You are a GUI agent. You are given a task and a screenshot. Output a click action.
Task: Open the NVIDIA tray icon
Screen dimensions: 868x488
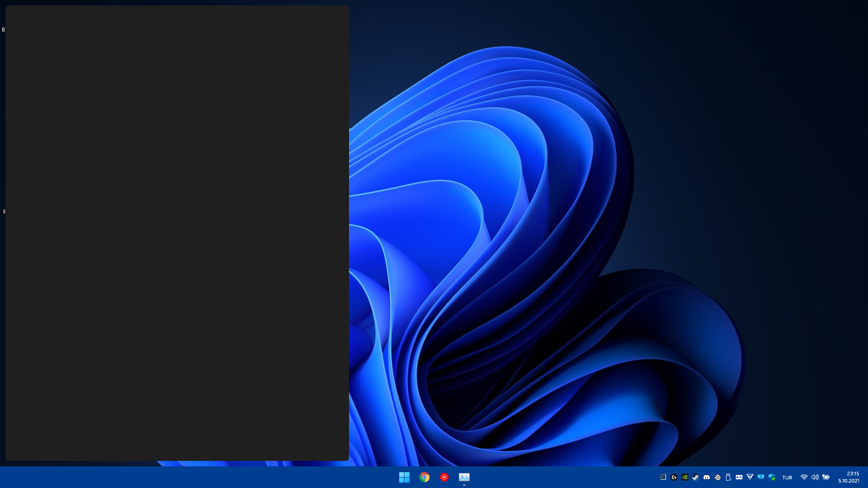coord(685,477)
